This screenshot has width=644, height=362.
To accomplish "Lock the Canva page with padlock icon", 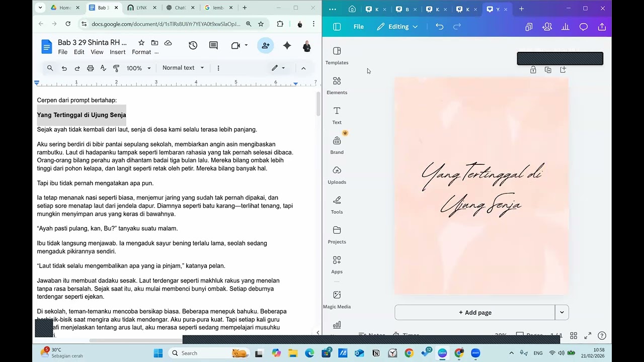I will [533, 70].
